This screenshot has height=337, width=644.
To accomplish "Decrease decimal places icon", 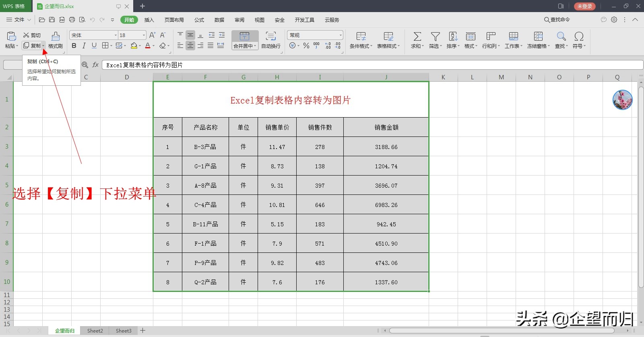I will [338, 45].
